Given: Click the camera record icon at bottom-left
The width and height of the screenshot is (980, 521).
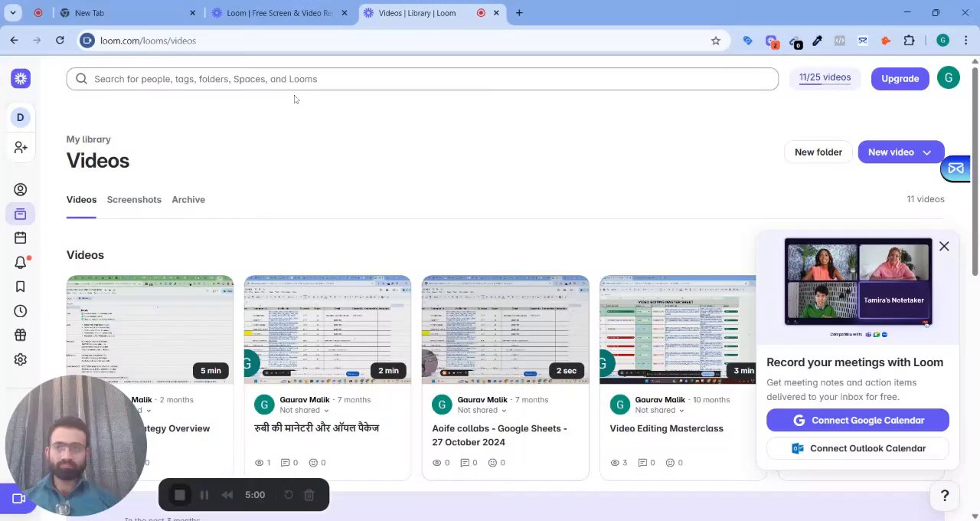Looking at the screenshot, I should (19, 499).
